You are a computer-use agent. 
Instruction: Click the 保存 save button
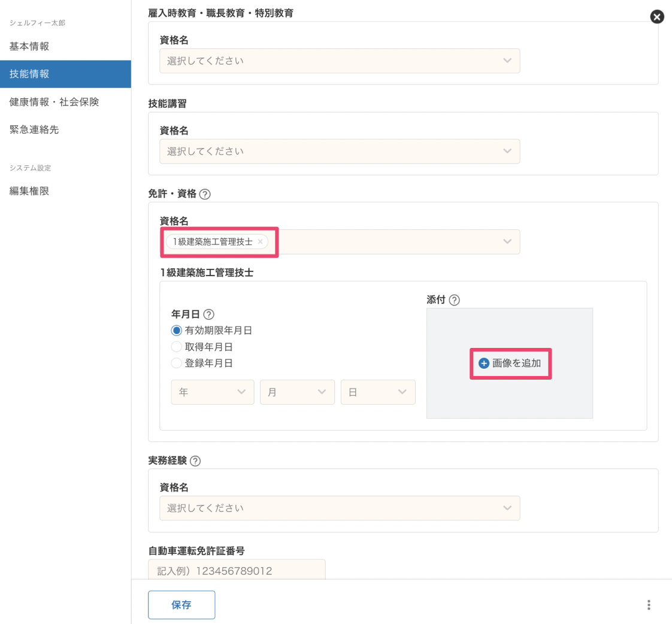(181, 605)
